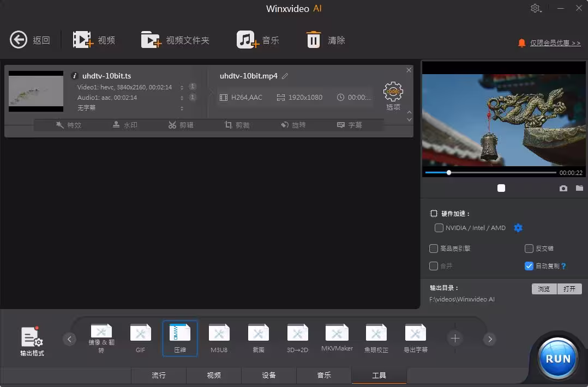The width and height of the screenshot is (588, 387).
Task: Add music with the 音乐 icon
Action: pyautogui.click(x=248, y=40)
